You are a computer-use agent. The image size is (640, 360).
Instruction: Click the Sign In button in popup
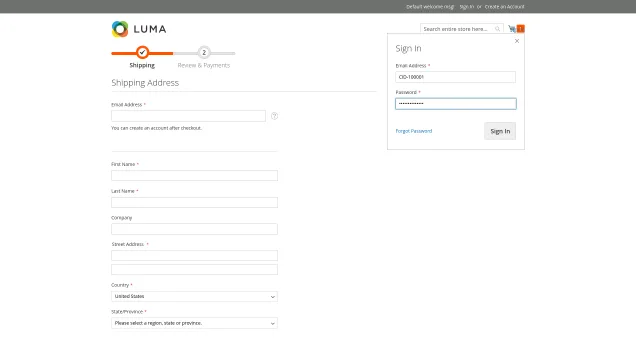pyautogui.click(x=500, y=131)
